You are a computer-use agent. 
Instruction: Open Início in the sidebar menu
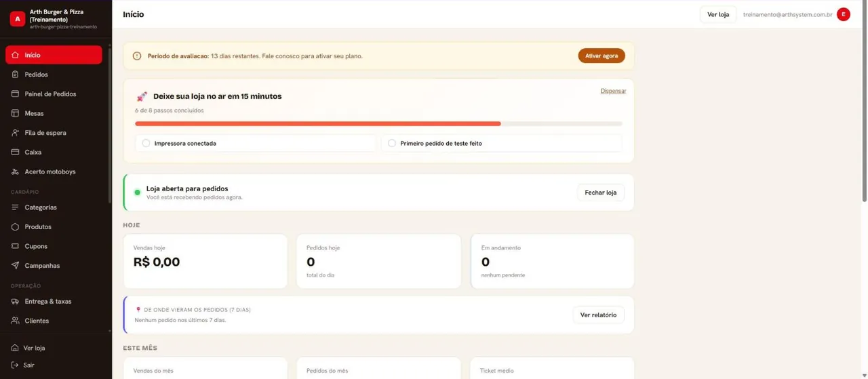coord(54,55)
